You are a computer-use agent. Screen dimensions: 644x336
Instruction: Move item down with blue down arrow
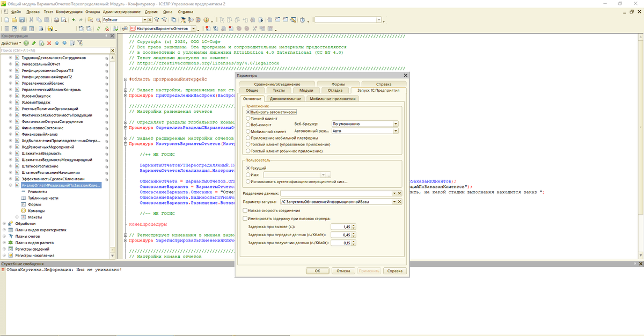(x=64, y=43)
